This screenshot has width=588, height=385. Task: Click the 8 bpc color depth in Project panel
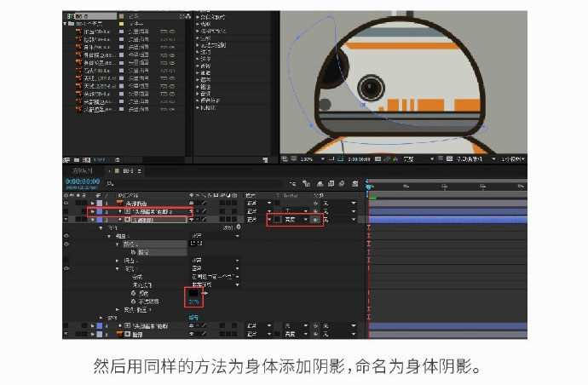(x=100, y=160)
